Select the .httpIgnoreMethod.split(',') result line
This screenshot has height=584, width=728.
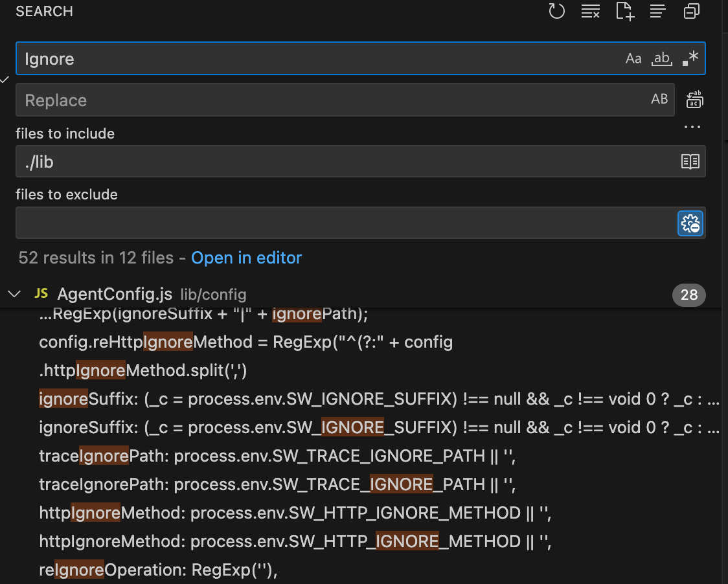pyautogui.click(x=143, y=370)
